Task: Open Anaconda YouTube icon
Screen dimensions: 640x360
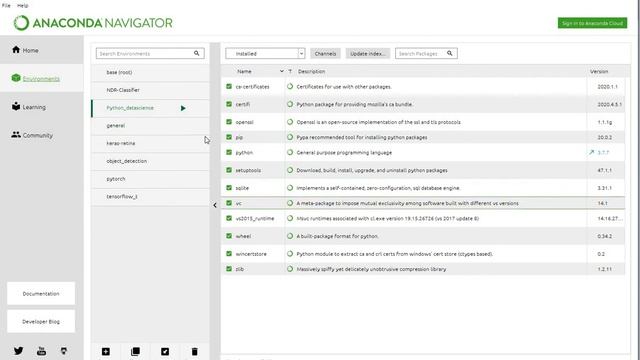Action: [41, 351]
